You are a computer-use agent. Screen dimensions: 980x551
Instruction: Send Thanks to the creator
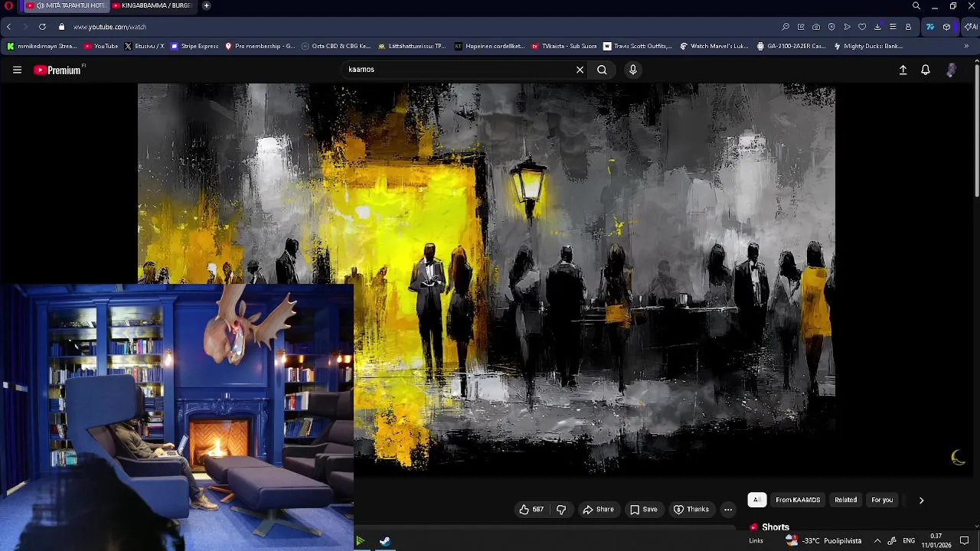click(691, 510)
